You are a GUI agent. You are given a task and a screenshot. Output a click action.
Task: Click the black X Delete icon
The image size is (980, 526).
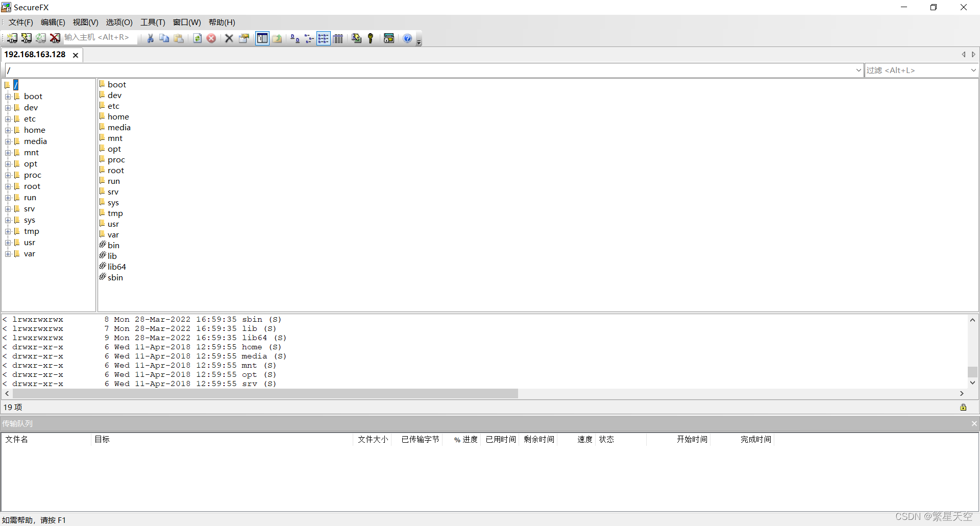pyautogui.click(x=229, y=38)
